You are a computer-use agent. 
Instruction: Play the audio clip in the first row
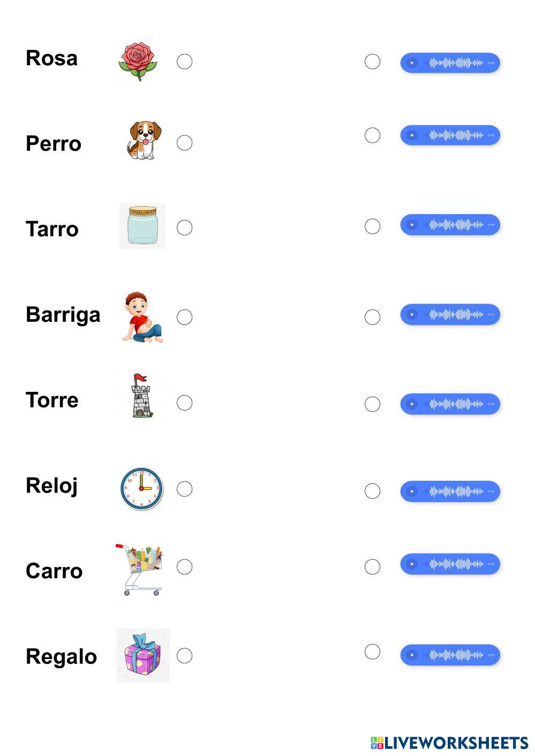click(x=412, y=63)
